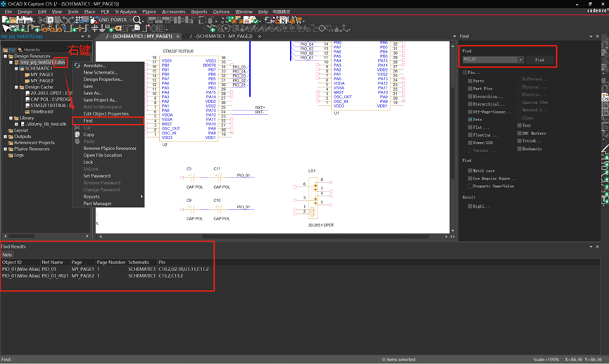
Task: Enable the DRC Markers checkbox
Action: tap(520, 133)
